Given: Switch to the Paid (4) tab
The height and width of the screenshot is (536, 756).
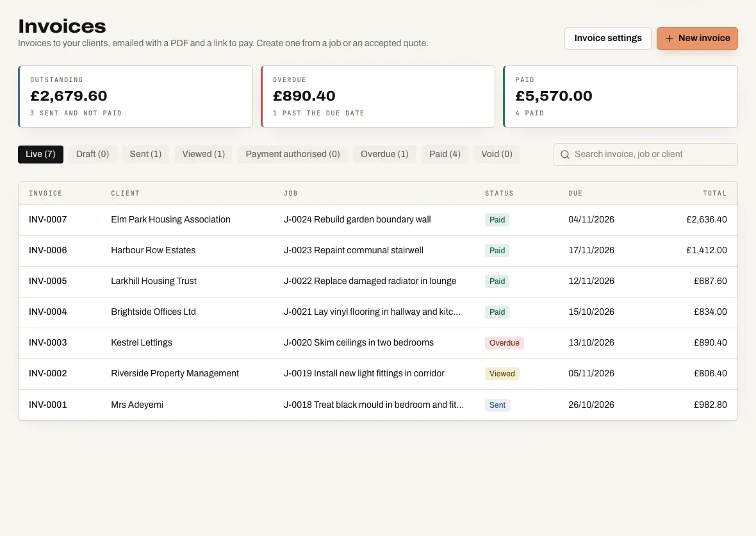Looking at the screenshot, I should pos(445,155).
